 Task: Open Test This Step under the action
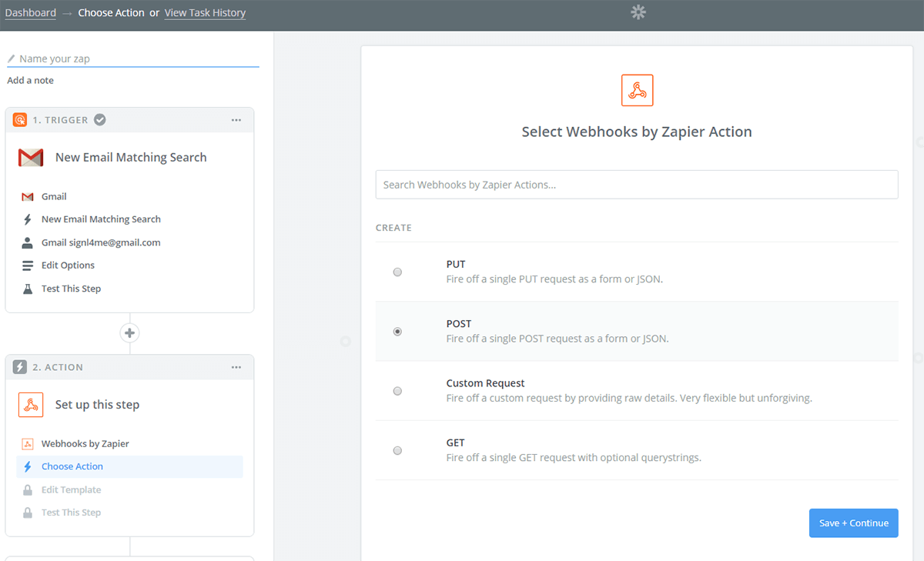point(129,513)
